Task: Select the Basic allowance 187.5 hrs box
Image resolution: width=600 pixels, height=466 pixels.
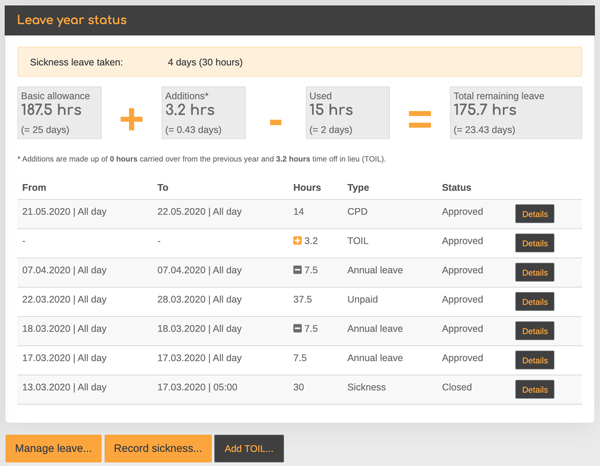Action: (60, 112)
